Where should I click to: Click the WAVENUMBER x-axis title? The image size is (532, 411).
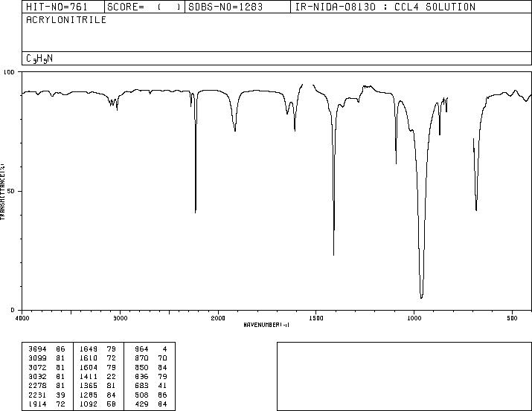coord(266,325)
